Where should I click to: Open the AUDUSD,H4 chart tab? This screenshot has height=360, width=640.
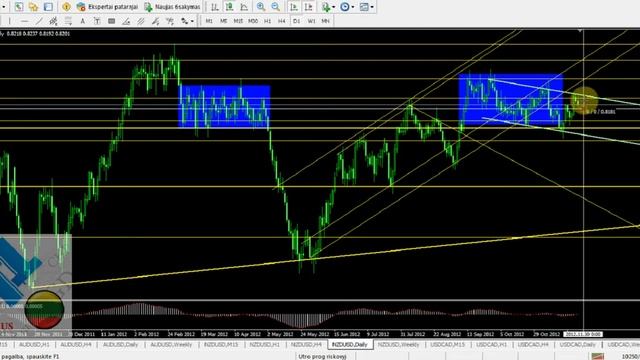[76, 344]
